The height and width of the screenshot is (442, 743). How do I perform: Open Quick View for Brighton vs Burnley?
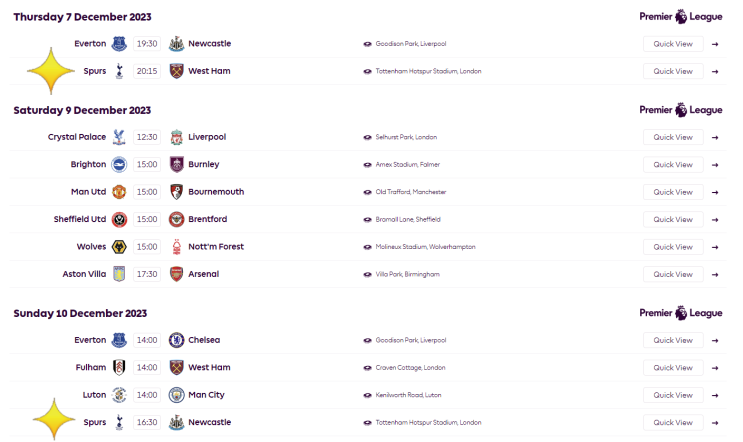coord(673,164)
